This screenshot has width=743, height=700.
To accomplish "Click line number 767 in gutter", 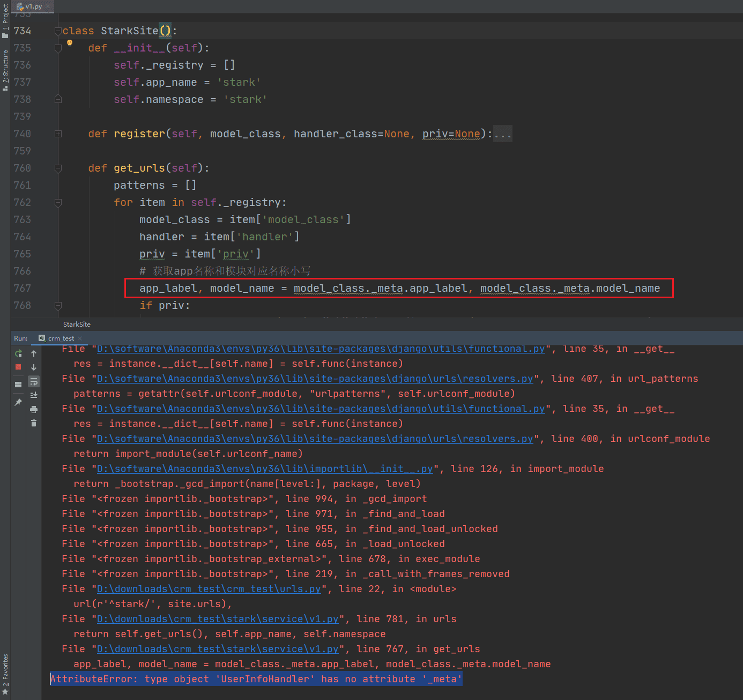I will [23, 289].
